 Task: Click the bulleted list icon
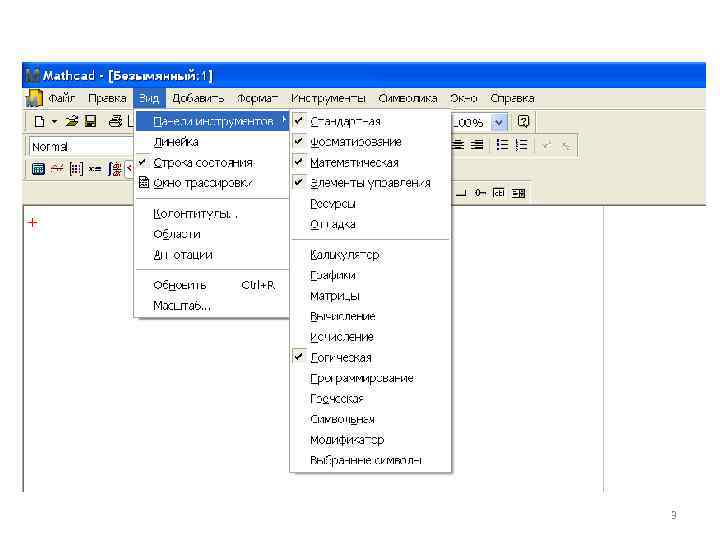coord(502,145)
